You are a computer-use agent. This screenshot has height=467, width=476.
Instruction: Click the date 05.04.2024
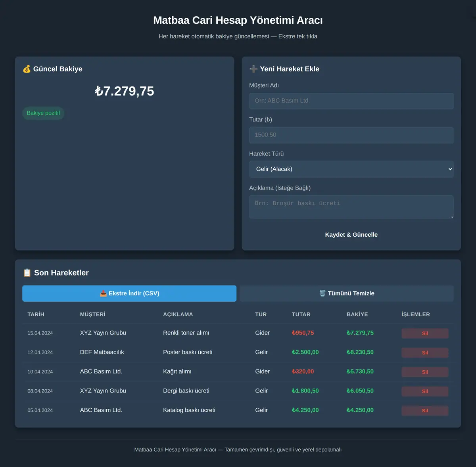tap(40, 410)
